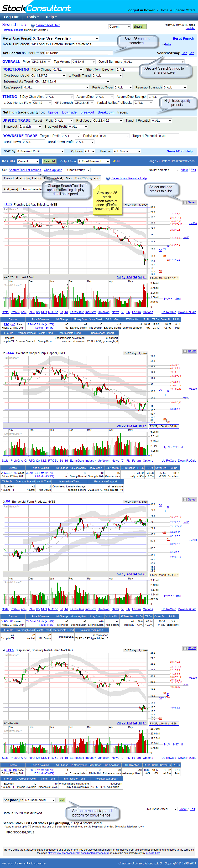The image size is (198, 868).
Task: Click the Info link beside PreScreen
Action: 168,45
